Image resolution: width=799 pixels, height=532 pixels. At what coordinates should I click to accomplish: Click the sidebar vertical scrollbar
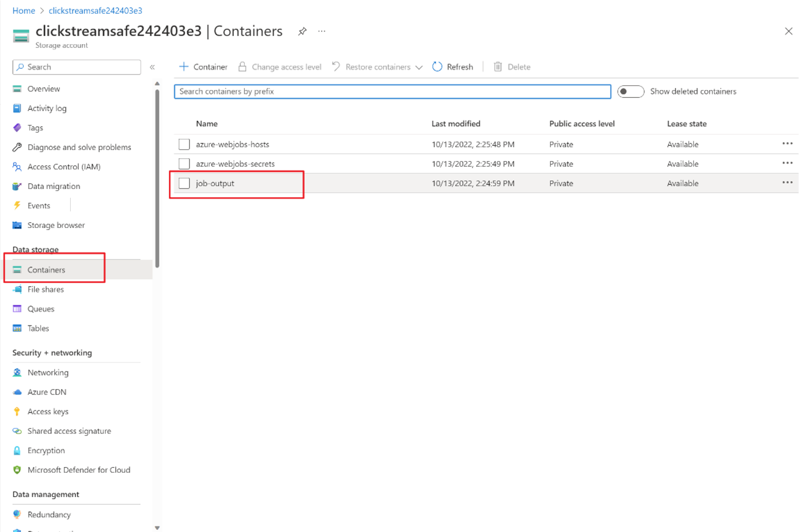tap(157, 179)
